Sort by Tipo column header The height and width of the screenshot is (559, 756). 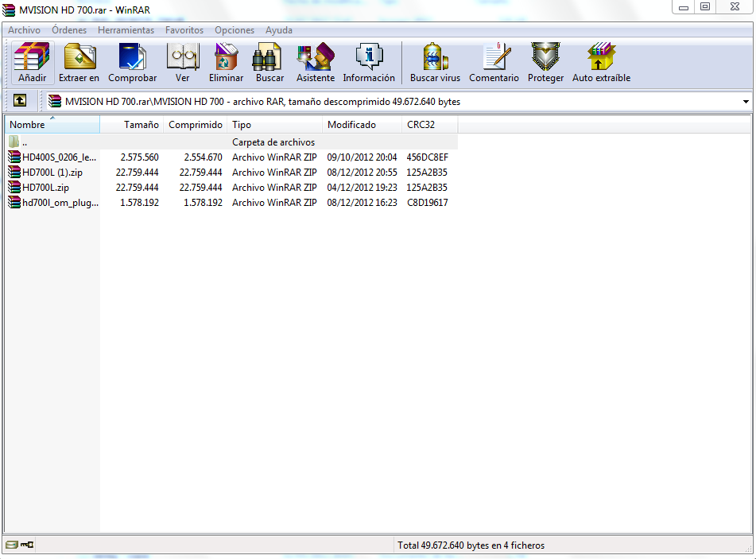[x=275, y=124]
